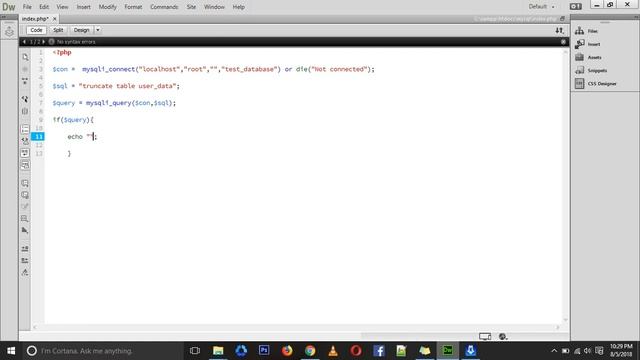Close the syntax error info bar
This screenshot has height=360, width=640.
click(x=563, y=42)
